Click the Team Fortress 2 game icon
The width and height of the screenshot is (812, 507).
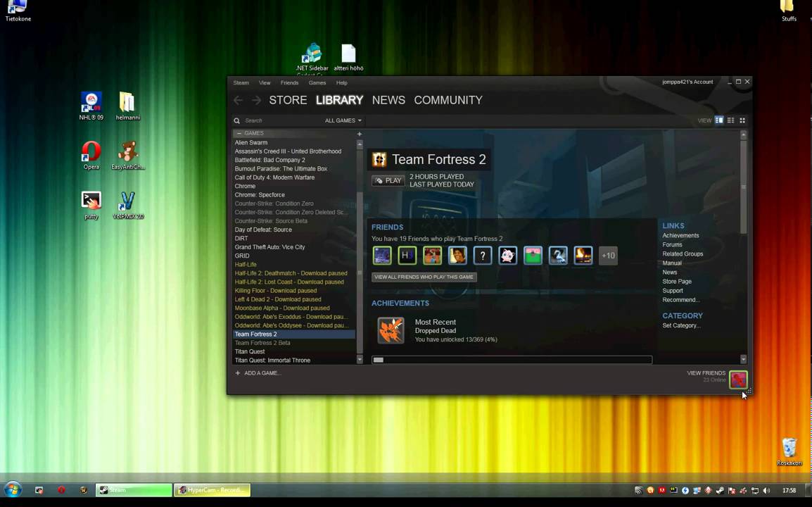(379, 160)
